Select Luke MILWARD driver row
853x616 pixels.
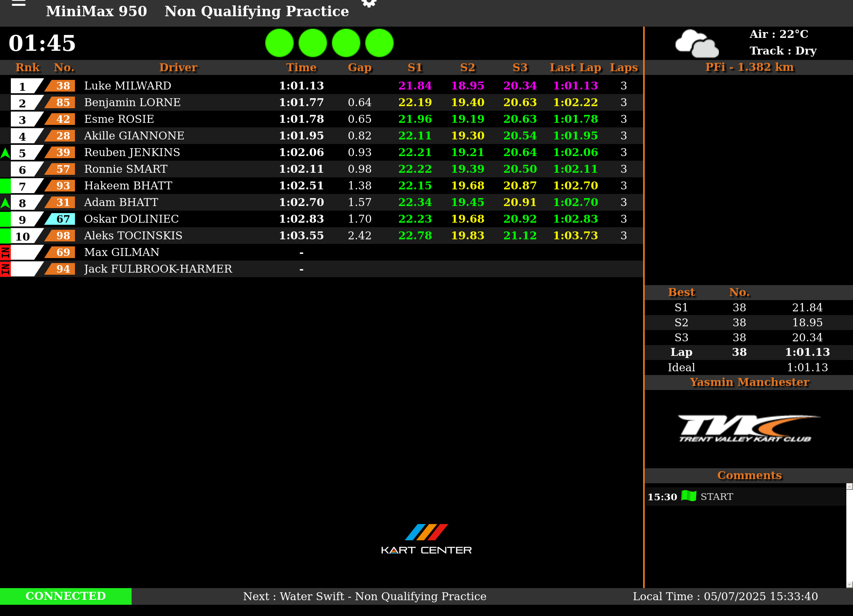(x=127, y=86)
